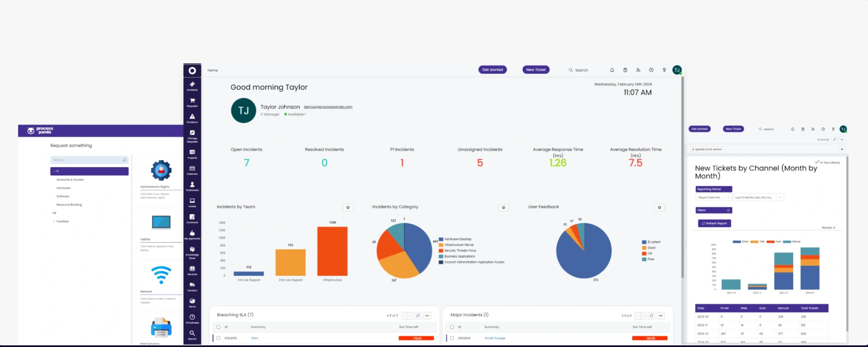Tick the checkbox for ticket 0002195
Viewport: 868px width, 347px height.
click(x=218, y=338)
